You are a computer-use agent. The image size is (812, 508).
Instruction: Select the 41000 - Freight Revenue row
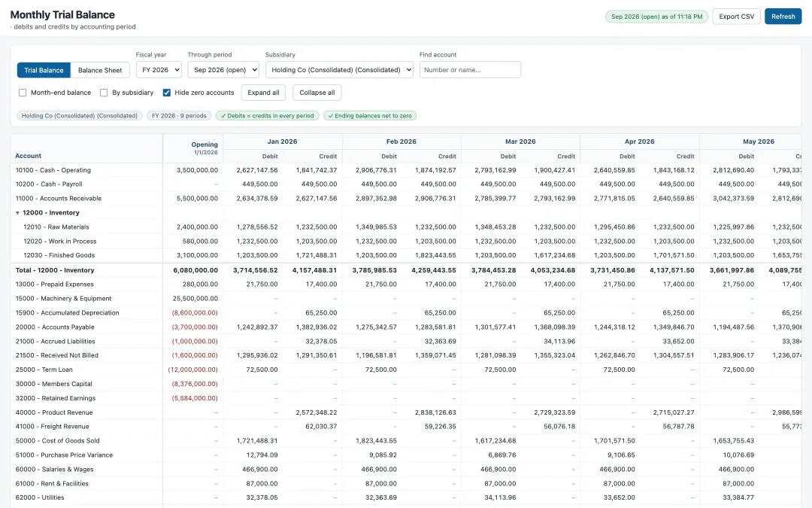[406, 427]
